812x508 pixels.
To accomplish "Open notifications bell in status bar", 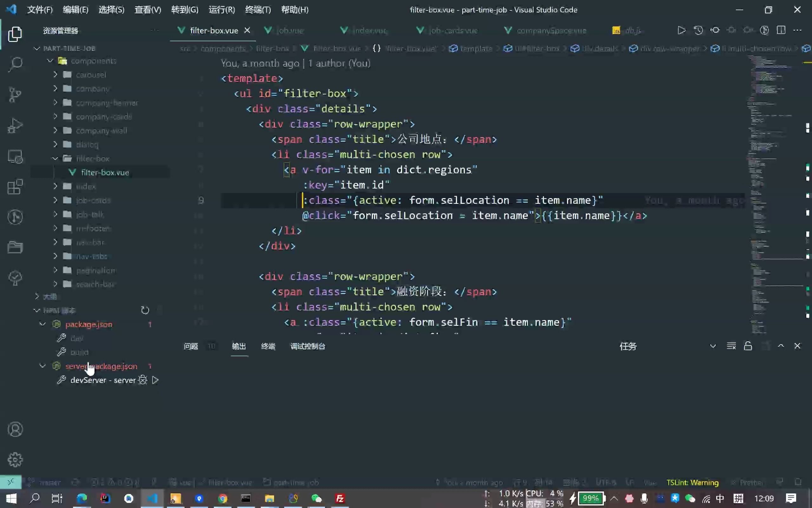I will pos(798,482).
